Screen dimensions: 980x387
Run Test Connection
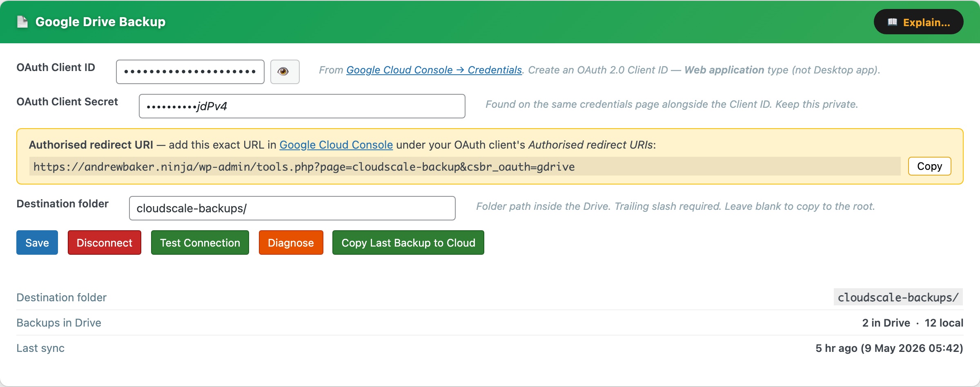(x=200, y=242)
